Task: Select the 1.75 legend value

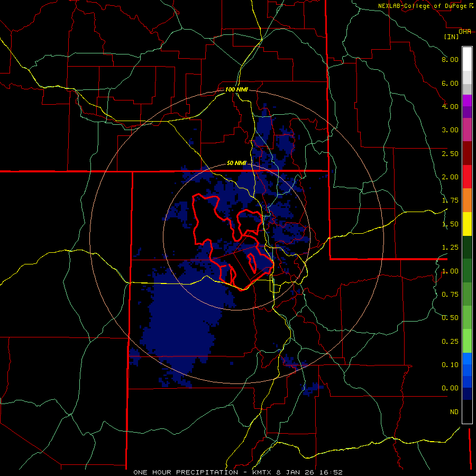Action: (450, 200)
